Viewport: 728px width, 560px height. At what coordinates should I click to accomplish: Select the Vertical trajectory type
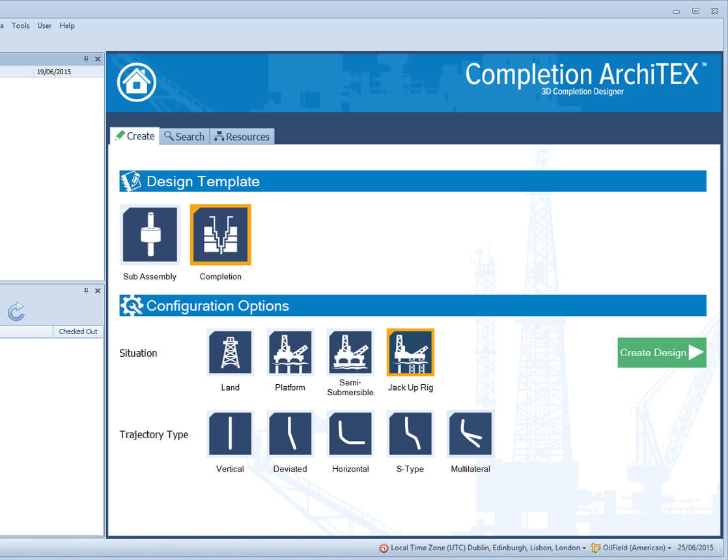pos(230,434)
